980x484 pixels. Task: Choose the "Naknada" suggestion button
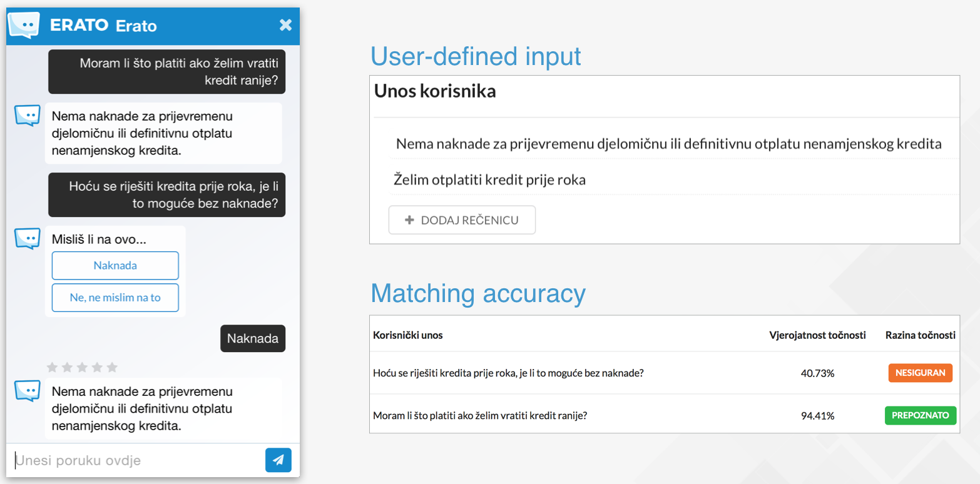(115, 266)
